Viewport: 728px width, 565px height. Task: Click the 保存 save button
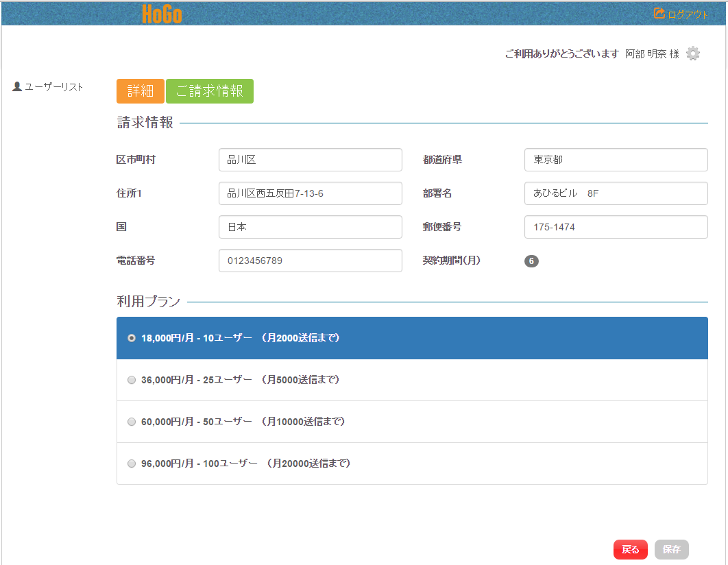point(671,549)
